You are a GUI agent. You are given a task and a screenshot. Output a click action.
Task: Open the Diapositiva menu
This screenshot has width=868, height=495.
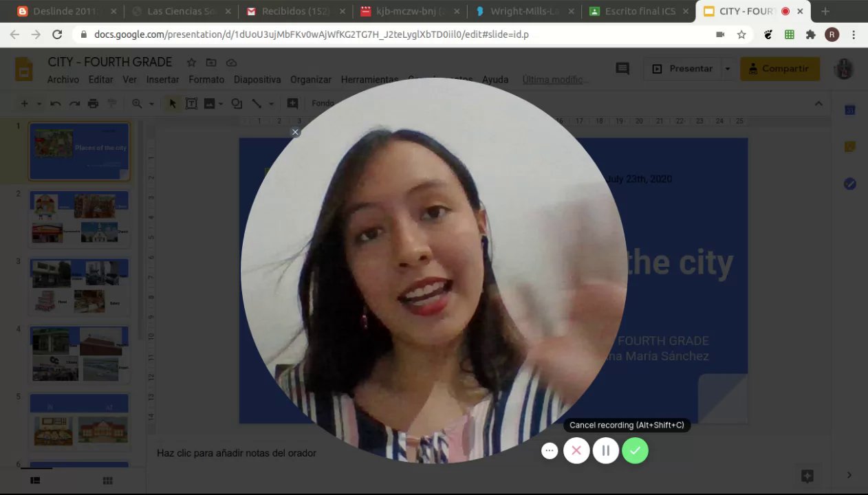tap(257, 80)
